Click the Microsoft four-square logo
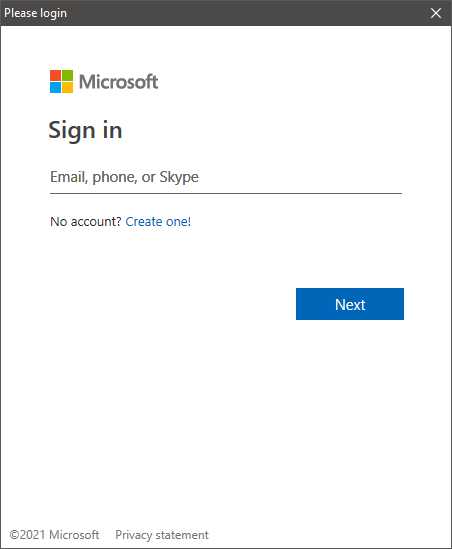Viewport: 452px width, 549px height. (61, 82)
